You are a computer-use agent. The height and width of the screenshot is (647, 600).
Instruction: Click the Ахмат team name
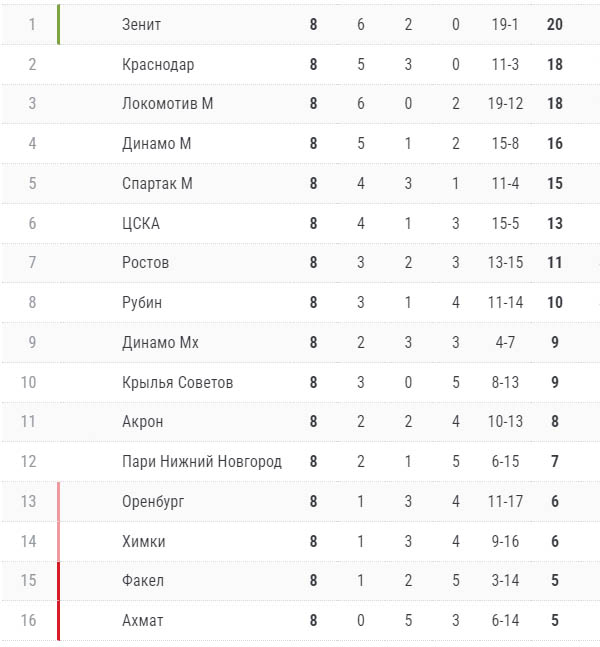point(142,621)
